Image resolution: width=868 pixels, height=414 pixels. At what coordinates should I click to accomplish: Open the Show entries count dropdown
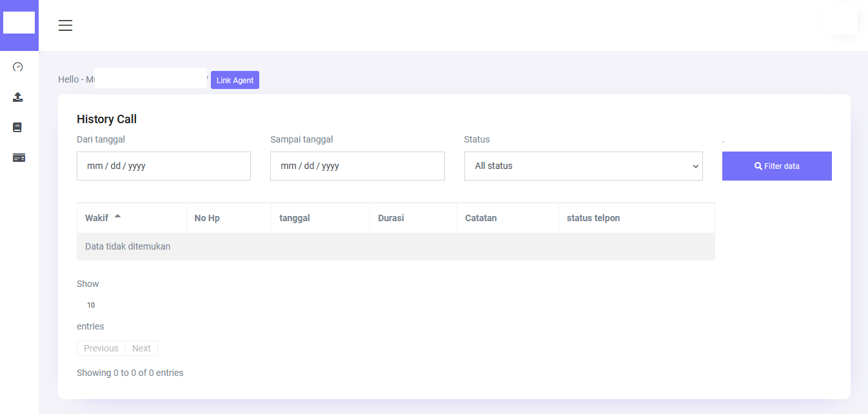click(x=92, y=305)
